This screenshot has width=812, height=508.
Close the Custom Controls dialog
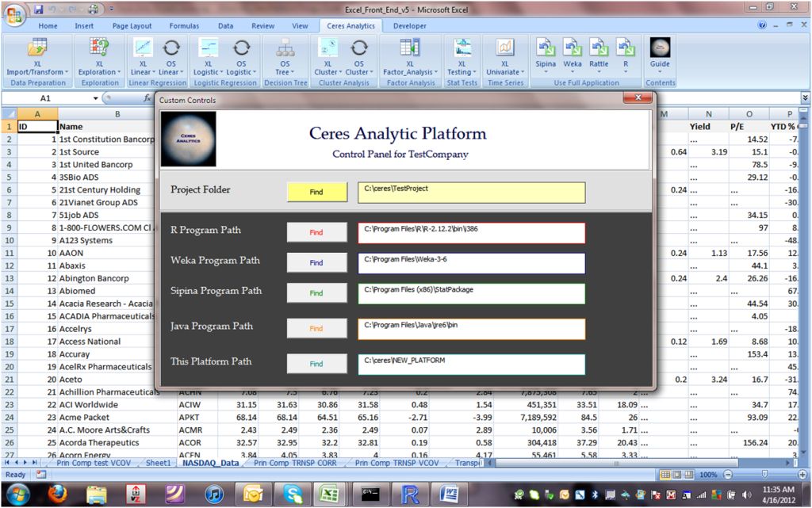638,97
